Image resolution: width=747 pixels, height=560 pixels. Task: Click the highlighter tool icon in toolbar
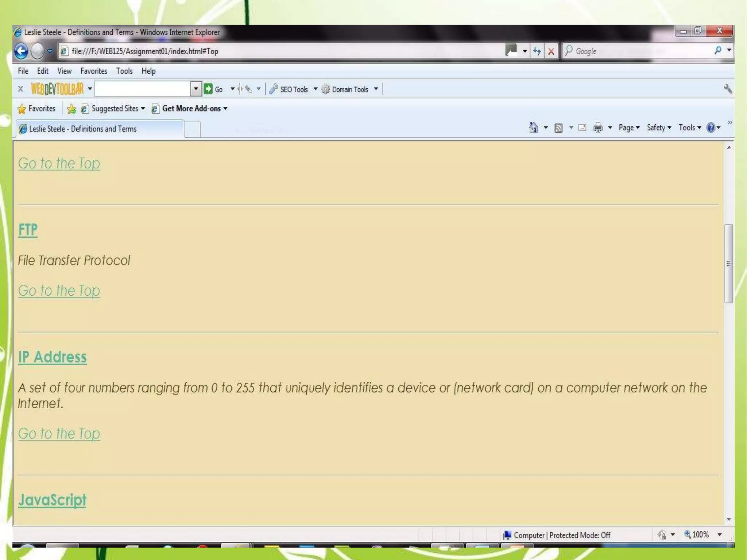coord(248,89)
